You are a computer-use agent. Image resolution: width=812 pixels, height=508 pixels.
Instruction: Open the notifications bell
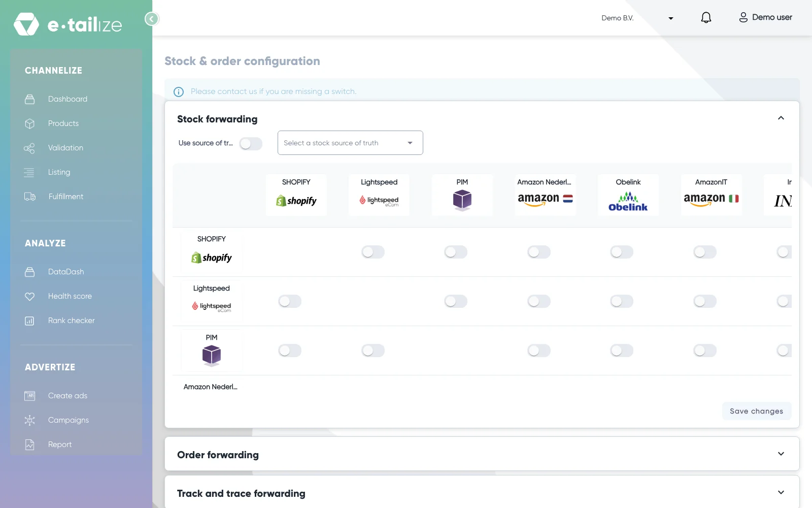click(706, 18)
